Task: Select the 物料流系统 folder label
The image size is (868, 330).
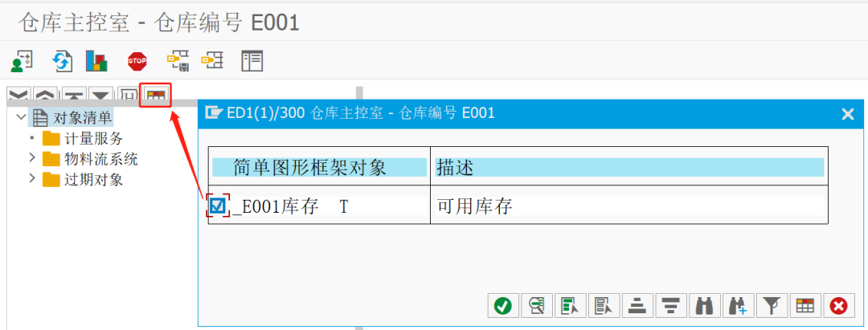Action: pos(101,160)
